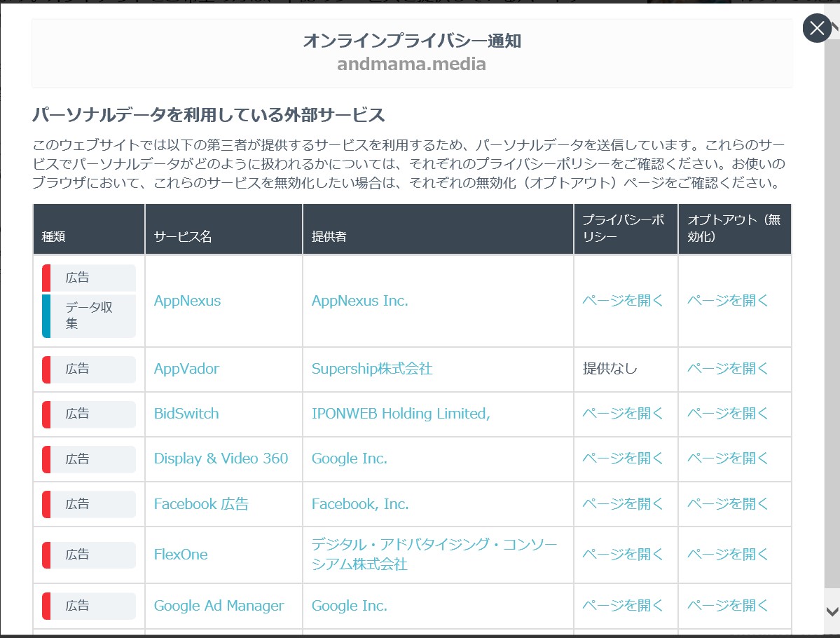Click the 広告 tag in Display & Video 360 row

click(x=89, y=459)
